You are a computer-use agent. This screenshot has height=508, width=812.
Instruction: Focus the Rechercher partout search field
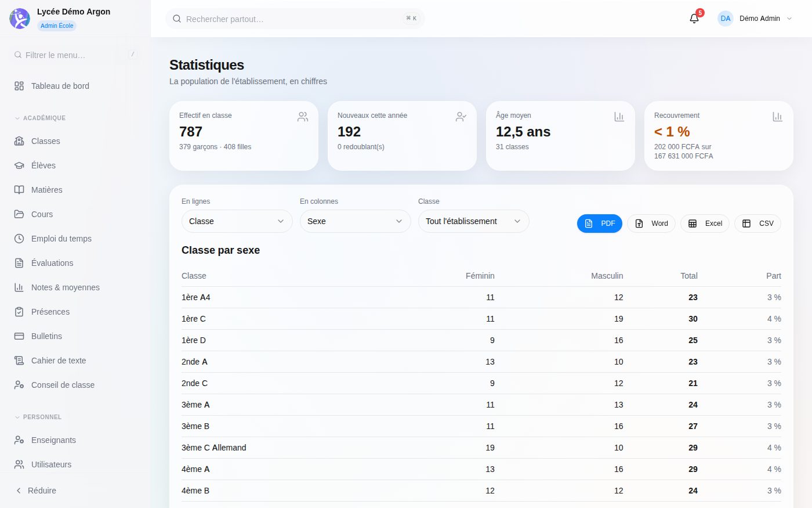click(295, 19)
